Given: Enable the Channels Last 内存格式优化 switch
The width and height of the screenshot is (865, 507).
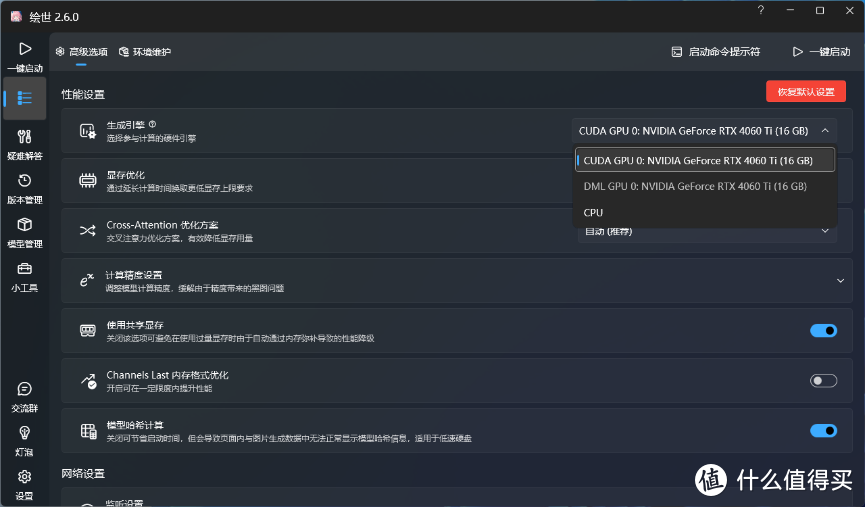Looking at the screenshot, I should [x=824, y=381].
